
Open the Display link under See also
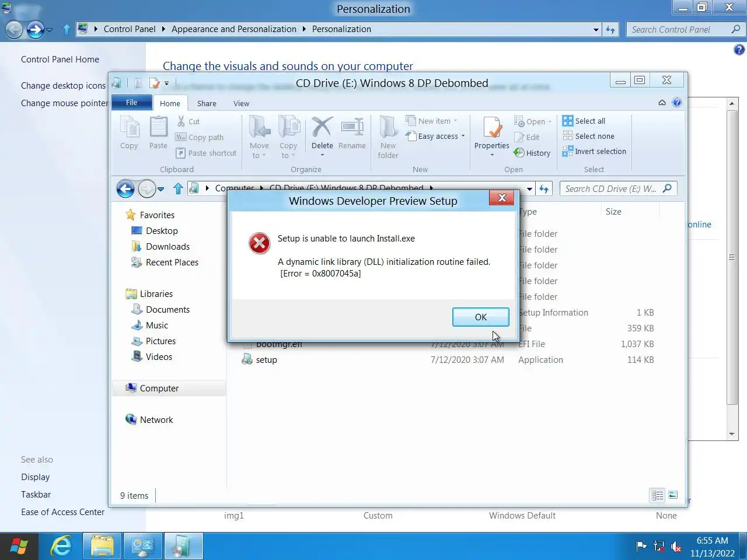pyautogui.click(x=35, y=477)
